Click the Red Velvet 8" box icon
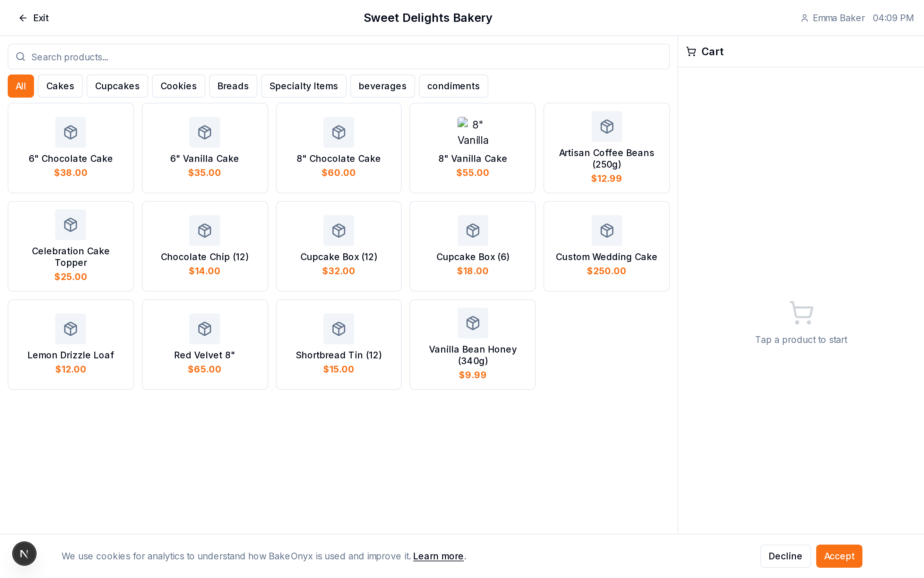The height and width of the screenshot is (578, 924). point(205,329)
